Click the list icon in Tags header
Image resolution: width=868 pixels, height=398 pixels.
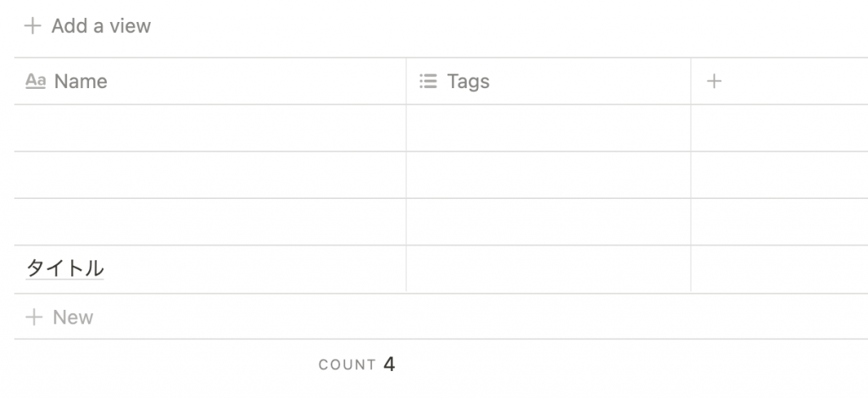click(428, 81)
